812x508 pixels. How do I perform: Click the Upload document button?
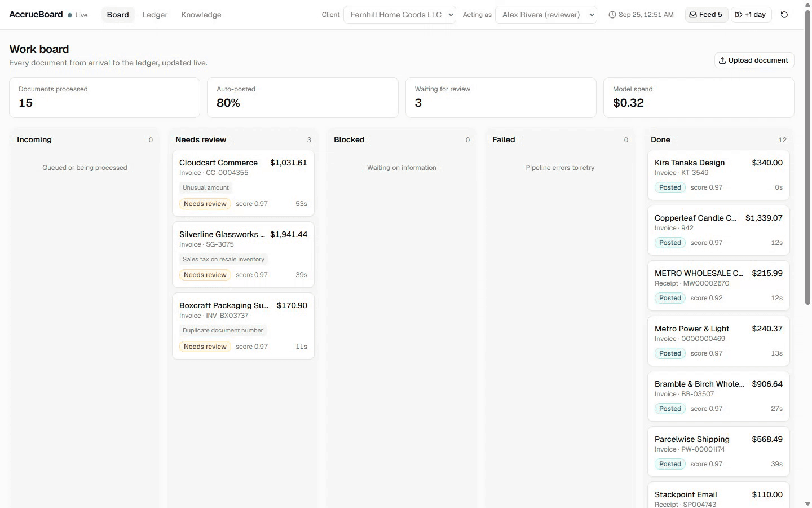[x=754, y=60]
